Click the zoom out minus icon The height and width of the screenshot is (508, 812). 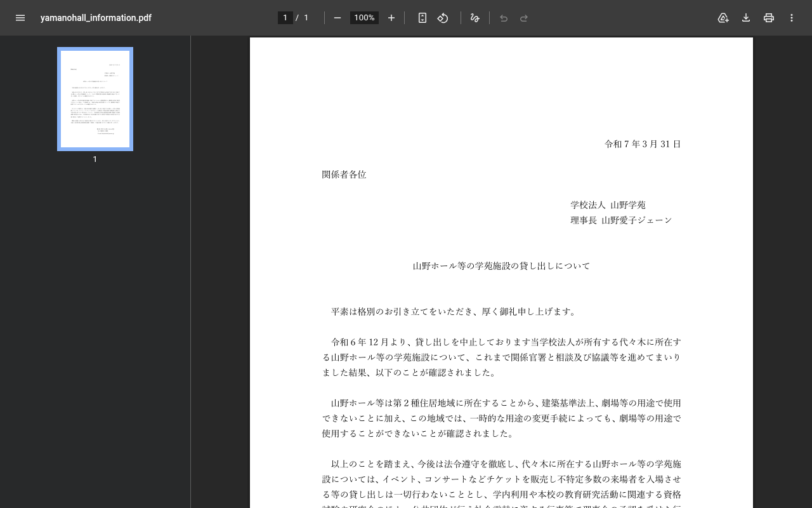337,18
